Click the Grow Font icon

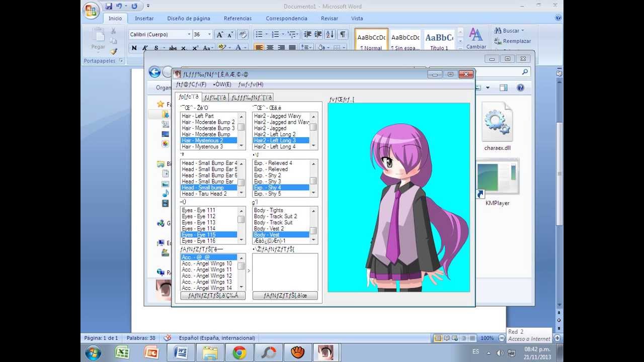[x=220, y=35]
